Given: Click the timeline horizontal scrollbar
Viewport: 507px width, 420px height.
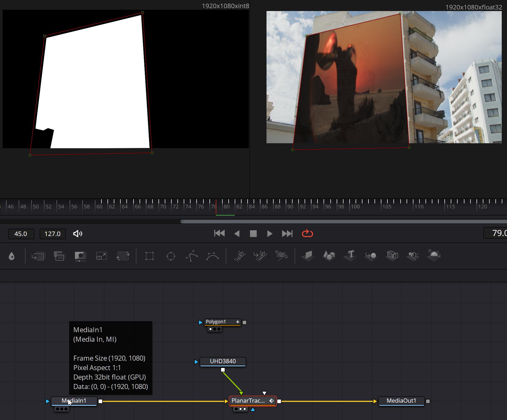Looking at the screenshot, I should point(344,222).
